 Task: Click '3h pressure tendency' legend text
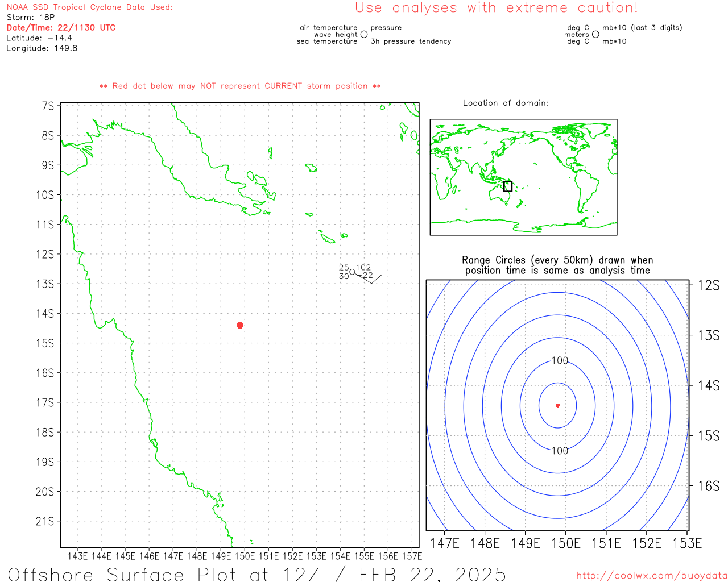[x=411, y=41]
